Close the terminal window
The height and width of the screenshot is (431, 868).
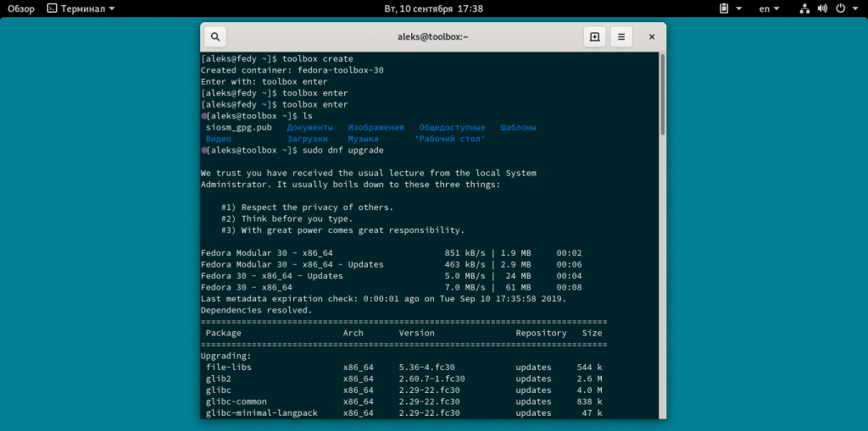point(651,37)
